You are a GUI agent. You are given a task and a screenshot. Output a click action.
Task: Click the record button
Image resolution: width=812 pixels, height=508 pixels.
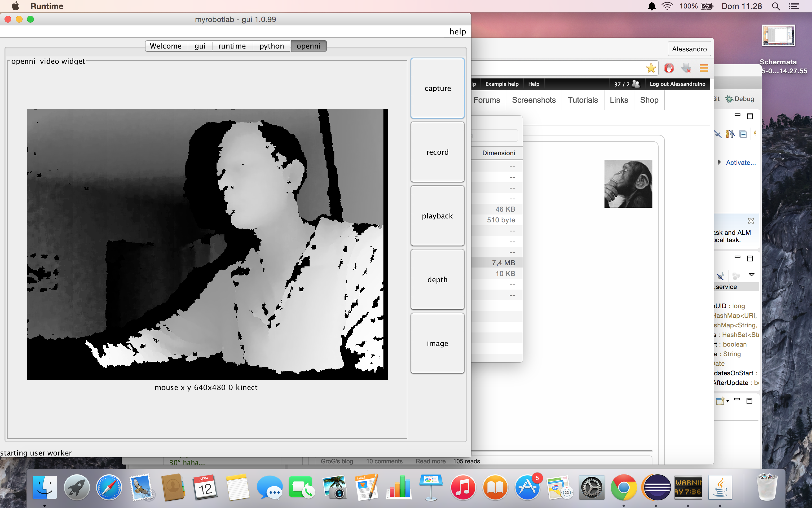pos(438,152)
